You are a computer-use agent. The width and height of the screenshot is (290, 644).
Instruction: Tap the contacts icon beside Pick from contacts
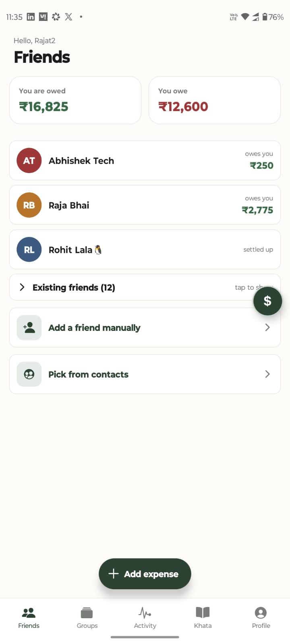point(29,374)
